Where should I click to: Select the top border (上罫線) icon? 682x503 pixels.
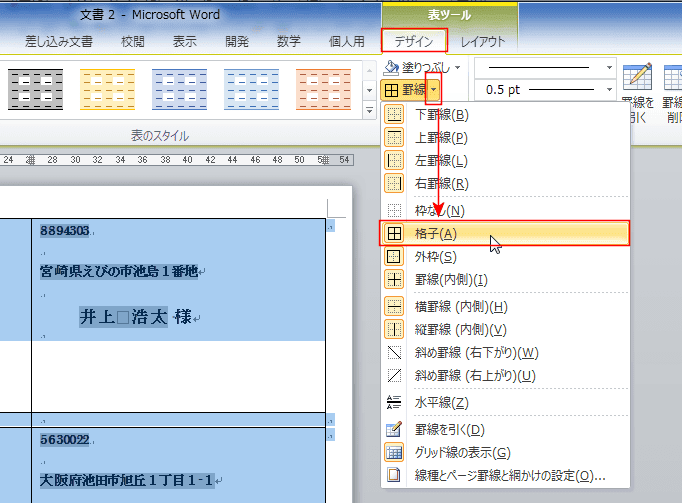(x=395, y=137)
